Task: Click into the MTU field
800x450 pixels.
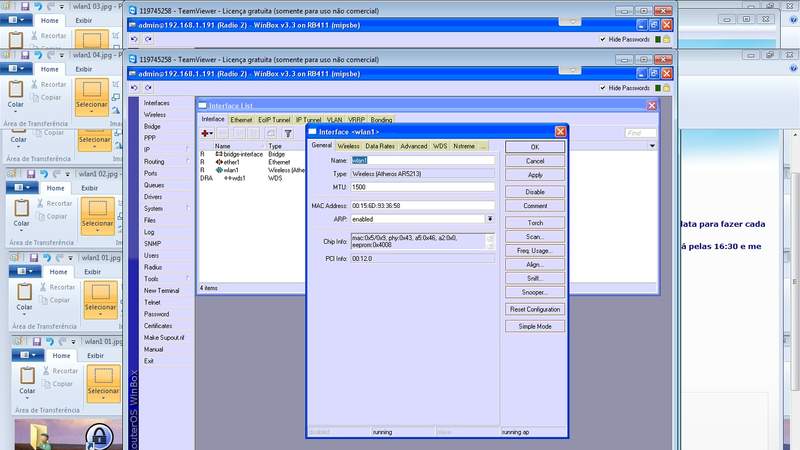Action: [x=422, y=187]
